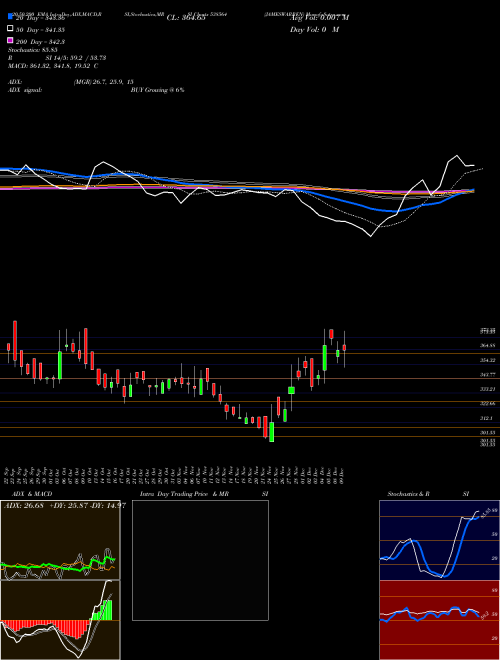Screen dimensions: 500x660
Task: Click the white 50 Day legend swatch
Action: pyautogui.click(x=11, y=28)
